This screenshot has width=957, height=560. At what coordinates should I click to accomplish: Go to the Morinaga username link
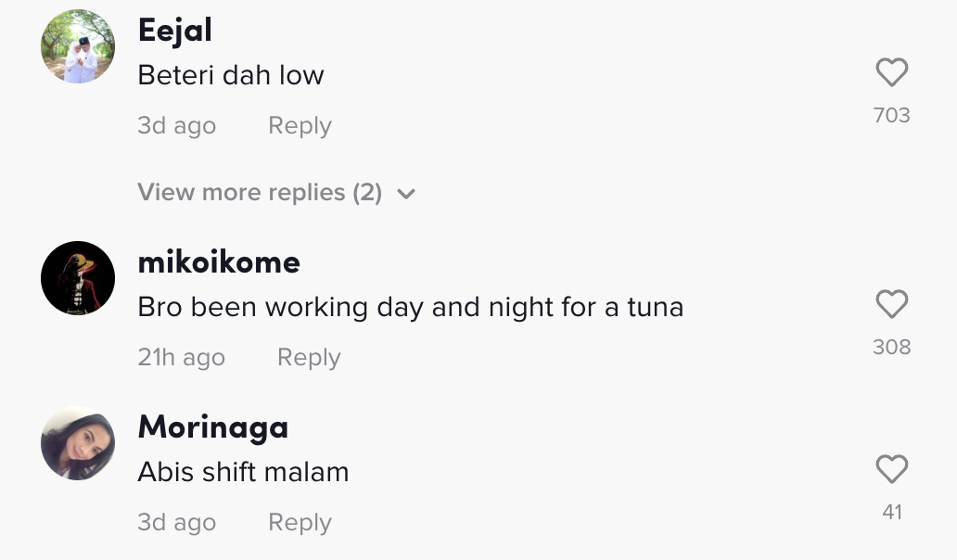212,427
